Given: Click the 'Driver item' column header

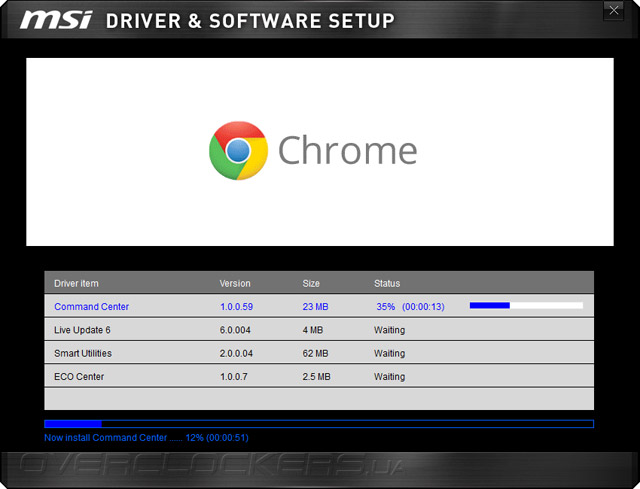Looking at the screenshot, I should (x=76, y=283).
